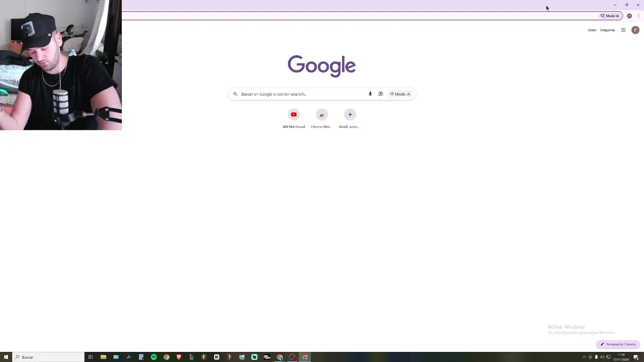
Task: Open the Gmail link
Action: (x=592, y=30)
